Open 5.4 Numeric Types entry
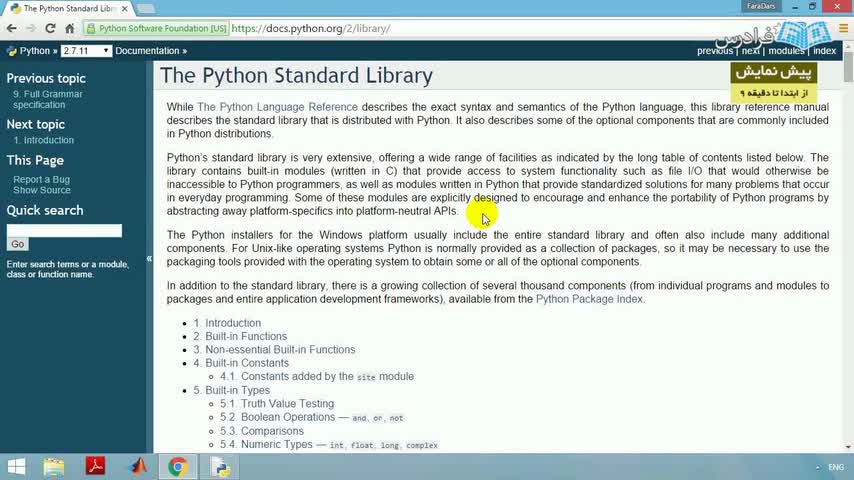This screenshot has width=854, height=480. [329, 445]
